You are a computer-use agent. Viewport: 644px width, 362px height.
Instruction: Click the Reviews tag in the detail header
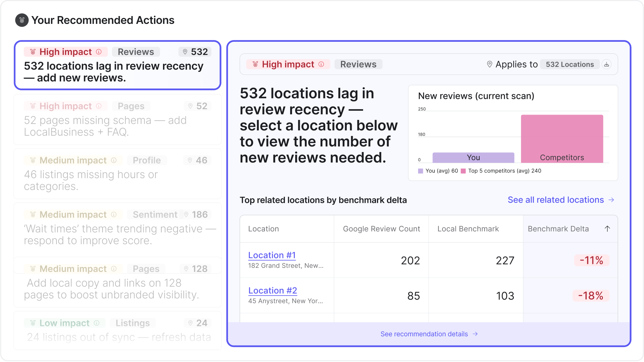click(358, 64)
